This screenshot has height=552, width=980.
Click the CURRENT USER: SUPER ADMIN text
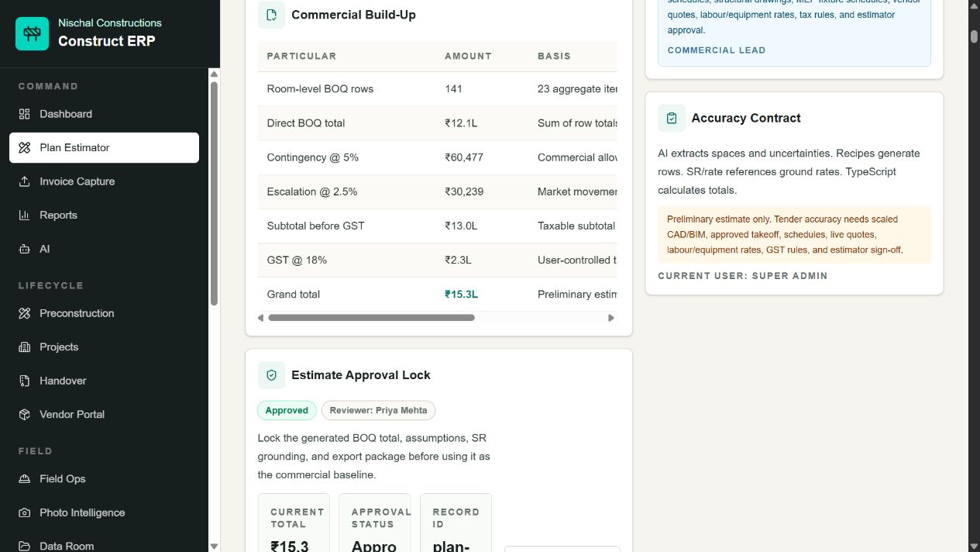click(x=742, y=276)
